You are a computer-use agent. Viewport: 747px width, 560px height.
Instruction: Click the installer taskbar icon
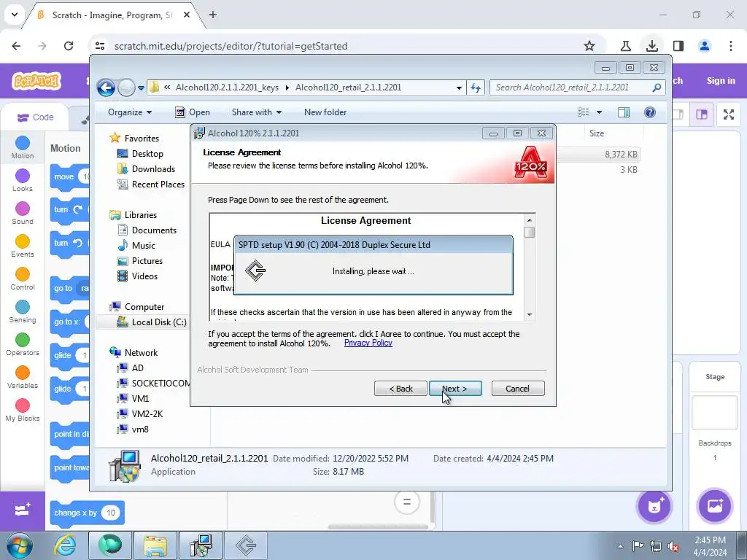tap(201, 545)
